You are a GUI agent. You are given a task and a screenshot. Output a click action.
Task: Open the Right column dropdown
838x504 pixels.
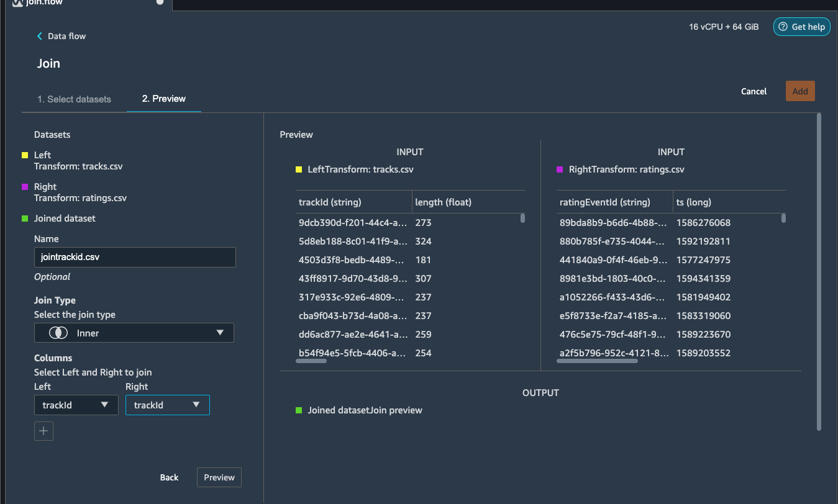tap(168, 405)
